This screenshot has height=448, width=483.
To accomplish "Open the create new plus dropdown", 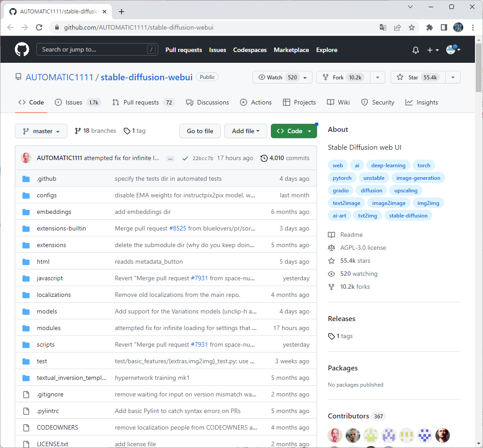I will (433, 50).
